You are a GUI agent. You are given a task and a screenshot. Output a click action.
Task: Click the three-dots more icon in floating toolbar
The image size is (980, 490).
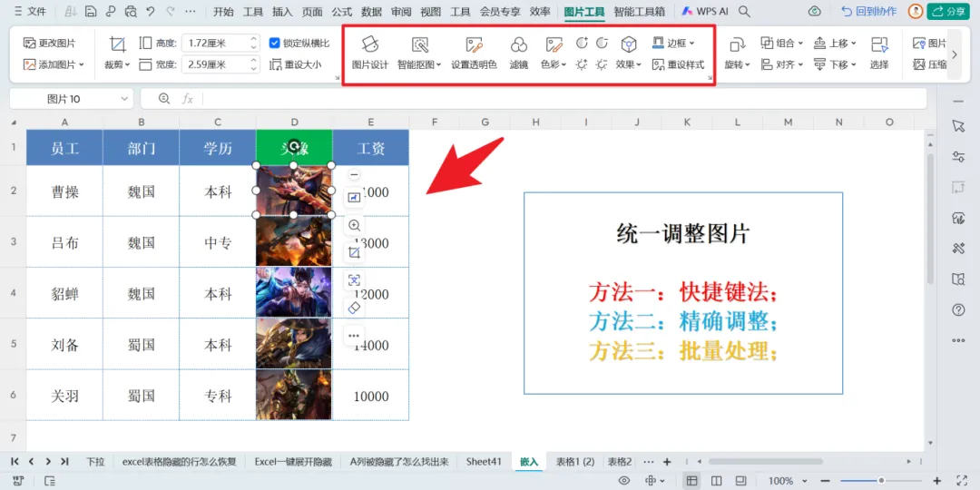[x=355, y=336]
